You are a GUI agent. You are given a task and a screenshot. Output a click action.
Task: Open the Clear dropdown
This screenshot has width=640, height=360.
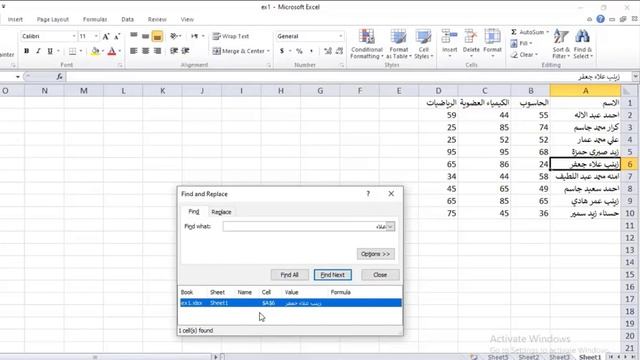[x=524, y=54]
